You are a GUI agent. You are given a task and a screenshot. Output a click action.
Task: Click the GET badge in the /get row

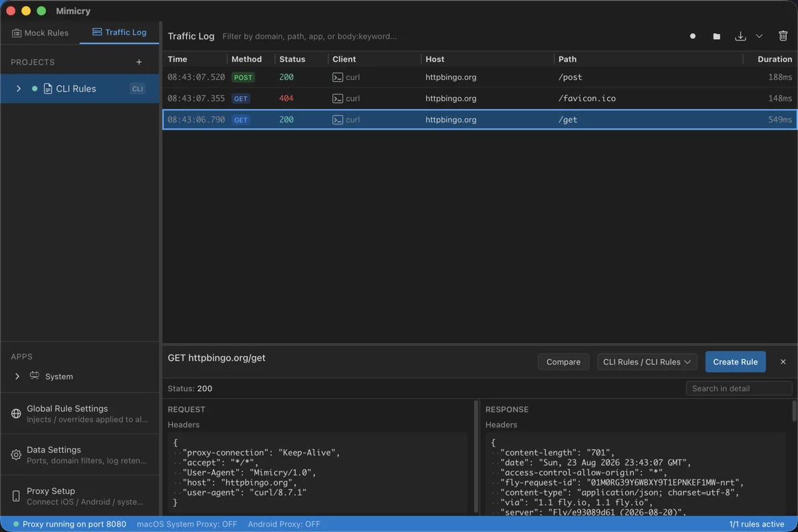[241, 120]
